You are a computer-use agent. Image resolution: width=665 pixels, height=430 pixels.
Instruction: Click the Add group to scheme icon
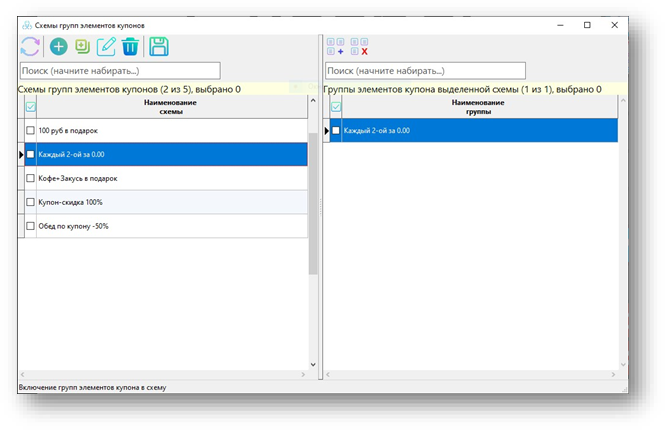pyautogui.click(x=336, y=46)
